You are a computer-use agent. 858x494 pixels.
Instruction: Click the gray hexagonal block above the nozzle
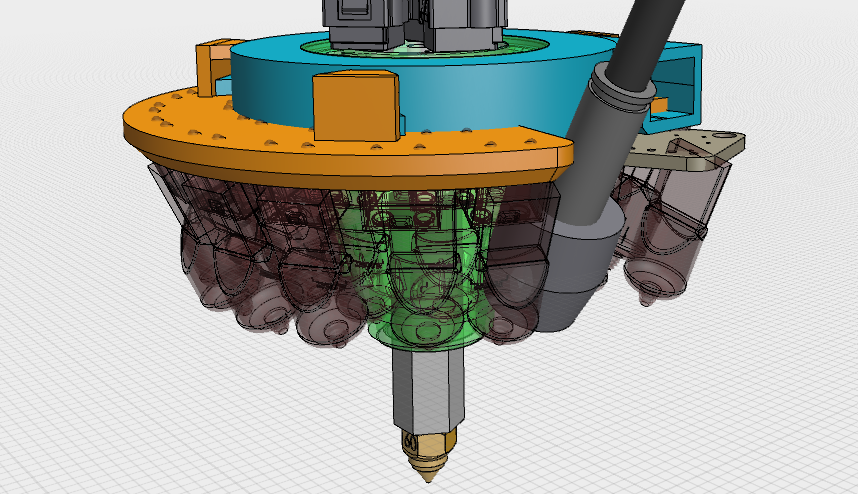pos(430,390)
